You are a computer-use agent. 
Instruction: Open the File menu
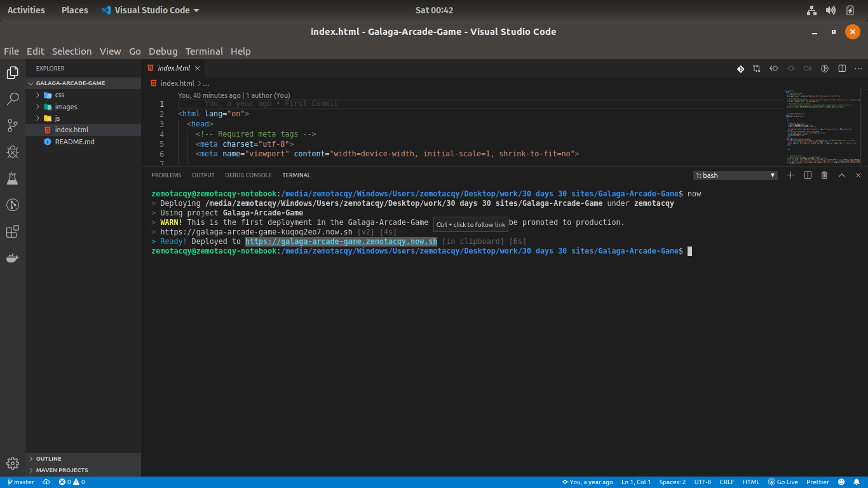11,51
